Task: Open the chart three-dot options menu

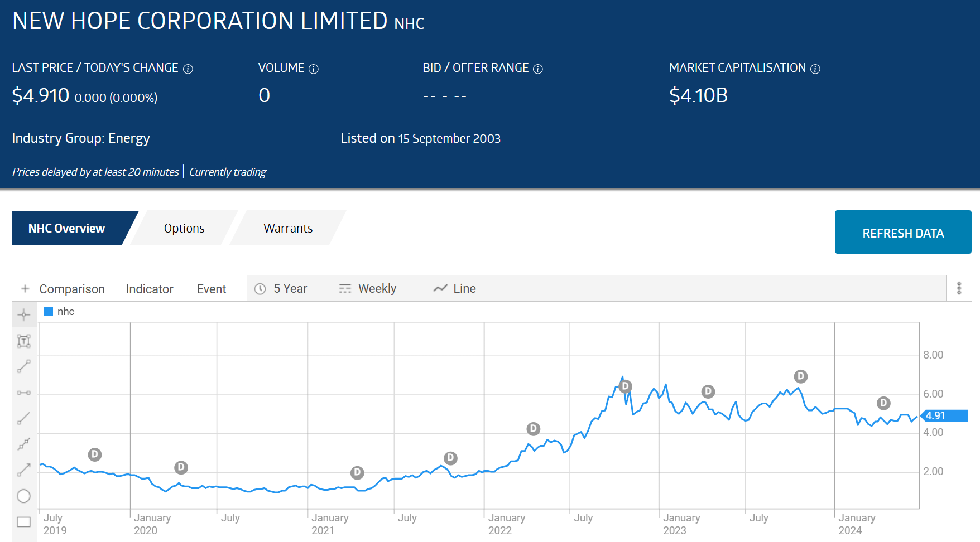Action: [x=959, y=288]
